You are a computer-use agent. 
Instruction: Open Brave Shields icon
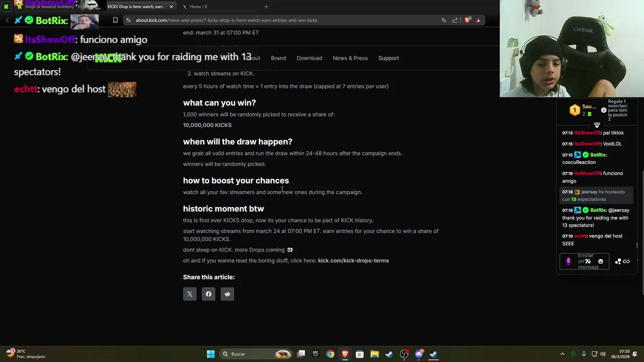click(x=467, y=20)
